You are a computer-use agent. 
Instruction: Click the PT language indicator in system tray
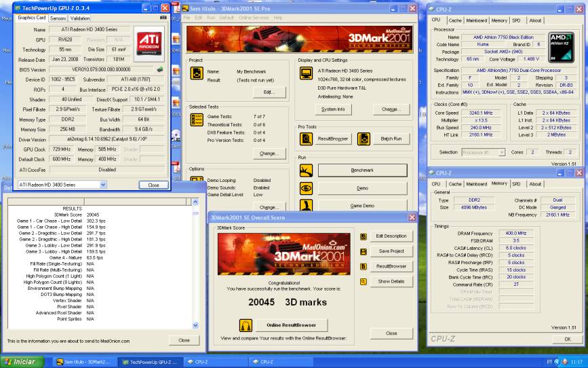pos(549,362)
